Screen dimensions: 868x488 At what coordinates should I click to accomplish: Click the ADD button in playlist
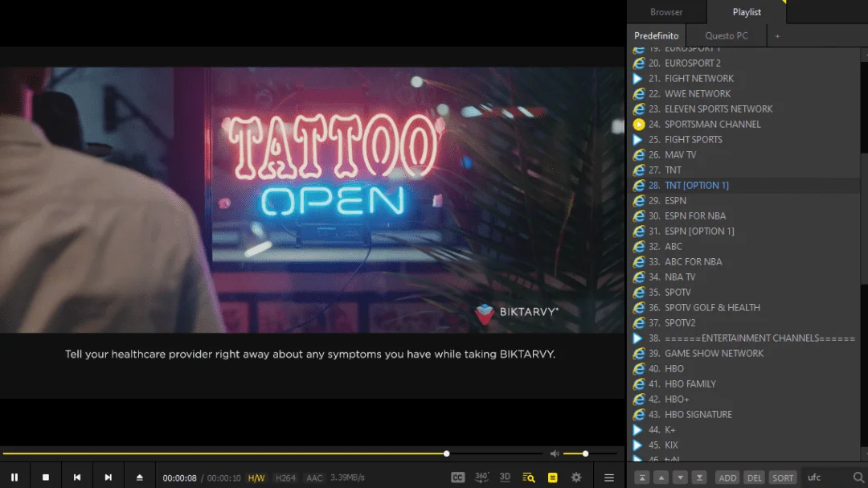click(727, 478)
